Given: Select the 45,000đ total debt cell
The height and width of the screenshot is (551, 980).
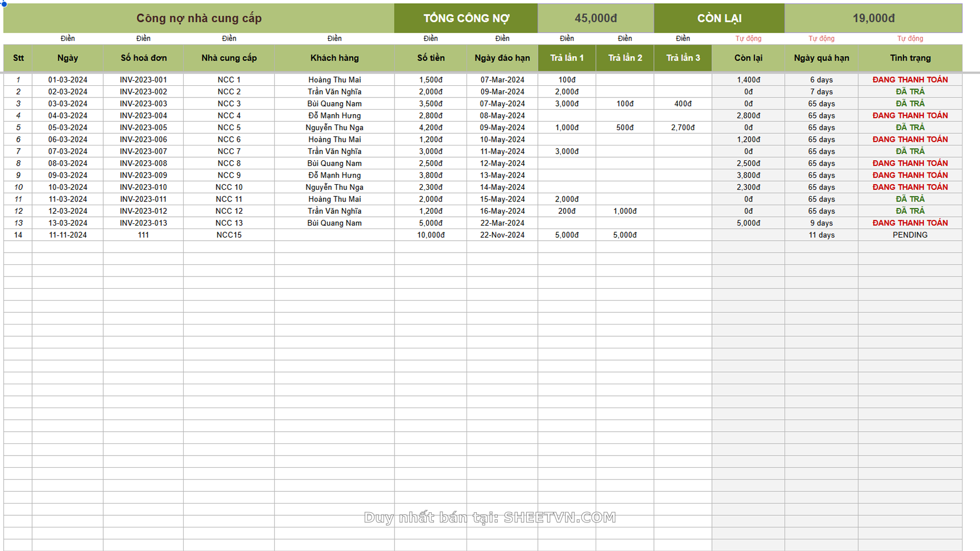Looking at the screenshot, I should (x=596, y=18).
